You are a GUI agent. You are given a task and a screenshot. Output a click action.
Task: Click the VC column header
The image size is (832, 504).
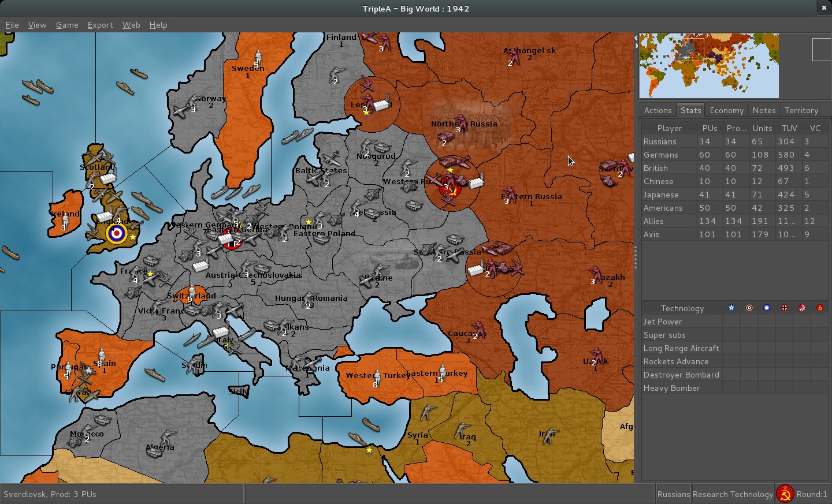pos(815,128)
